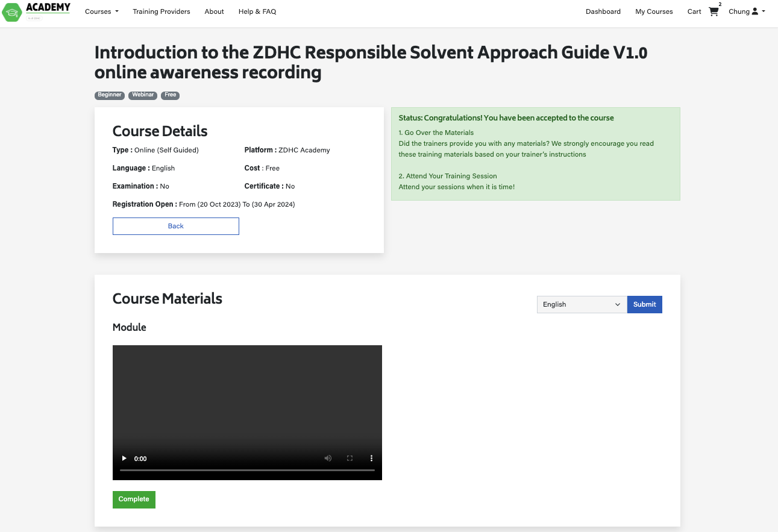Image resolution: width=778 pixels, height=532 pixels.
Task: Click the ZDHC Academy logo
Action: [37, 11]
